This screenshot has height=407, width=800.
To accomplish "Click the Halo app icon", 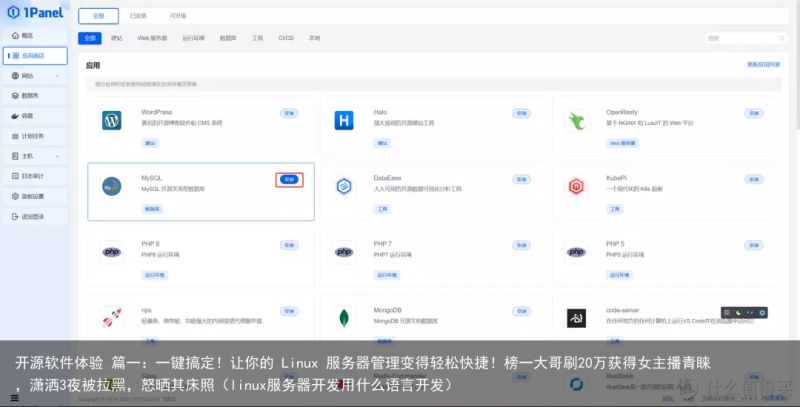I will pyautogui.click(x=344, y=120).
